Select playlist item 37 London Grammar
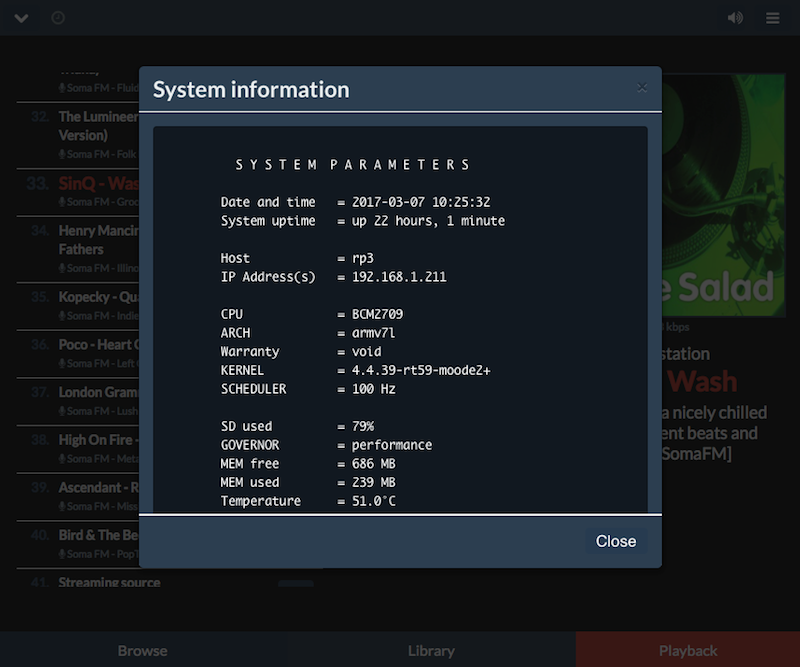Screen dimensions: 800x667 click(x=78, y=401)
